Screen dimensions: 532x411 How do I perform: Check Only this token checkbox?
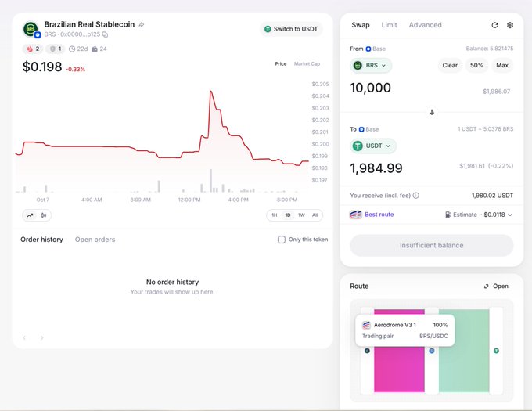282,240
